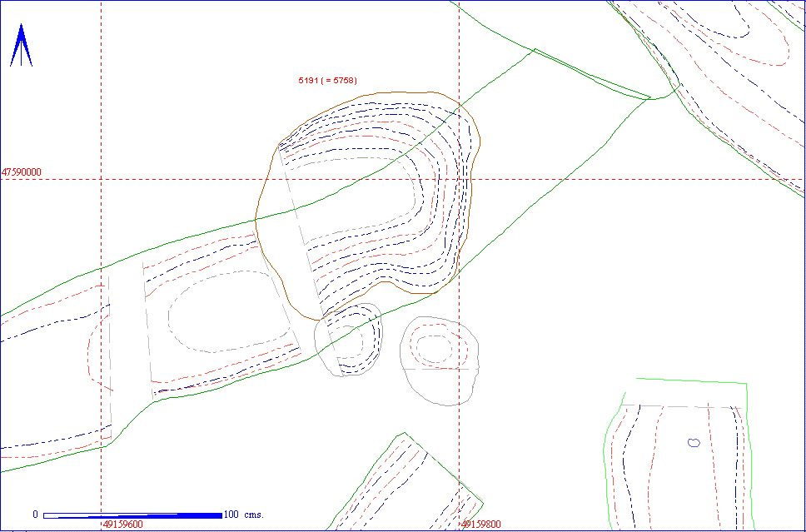The width and height of the screenshot is (806, 532).
Task: Click the easting grid label 49159600
Action: coord(123,525)
